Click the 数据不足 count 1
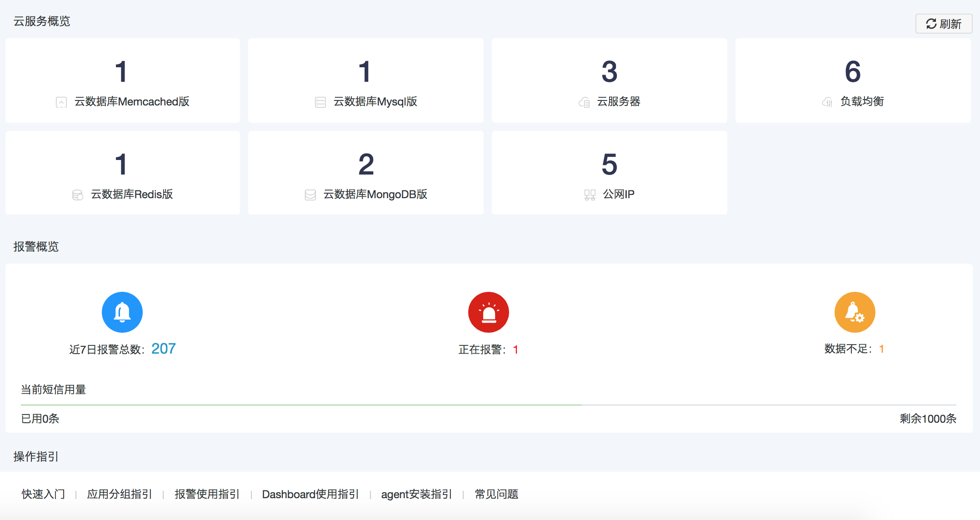The width and height of the screenshot is (980, 520). pyautogui.click(x=881, y=349)
